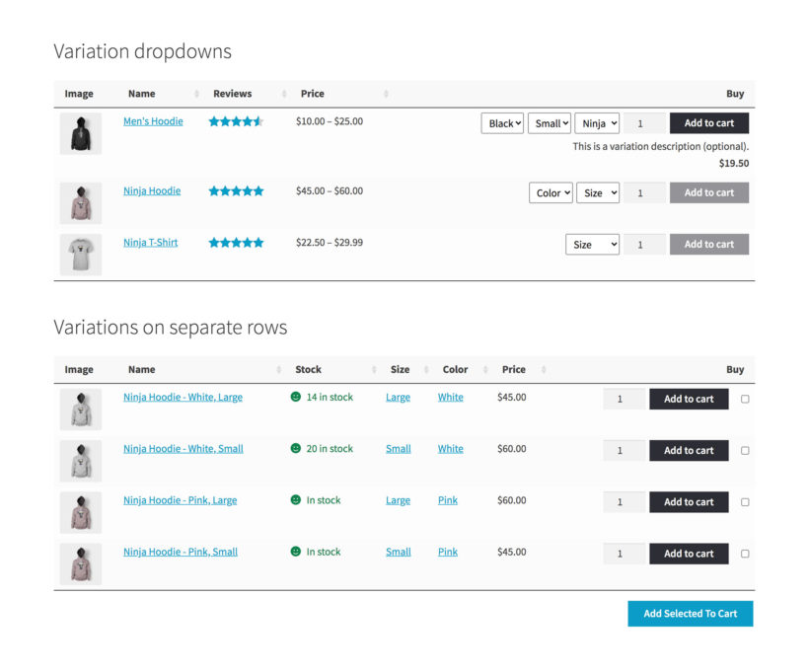This screenshot has height=672, width=809.
Task: Check the Buy checkbox for Ninja Hoodie - Pink, Small
Action: (746, 554)
